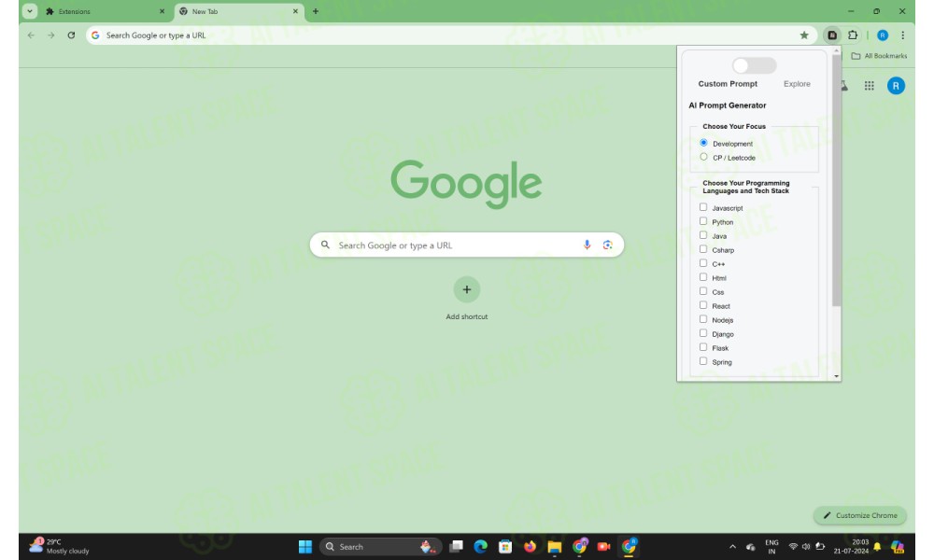Bookmark this tab with the star icon
The width and height of the screenshot is (934, 560).
point(804,35)
